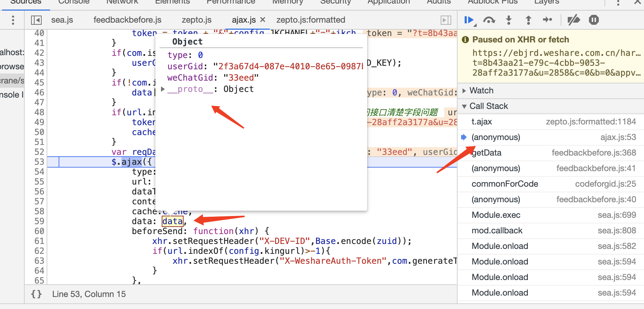This screenshot has width=644, height=309.
Task: Open the Memory panel
Action: [x=287, y=2]
